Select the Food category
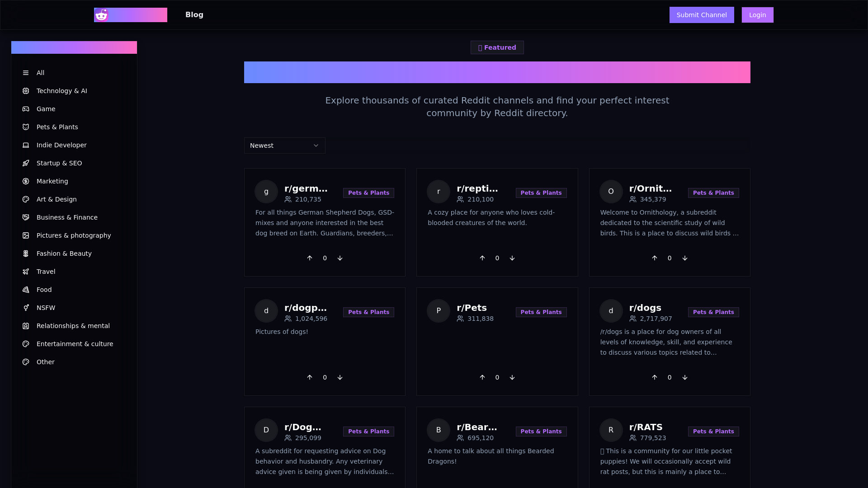Viewport: 868px width, 488px height. click(x=74, y=290)
